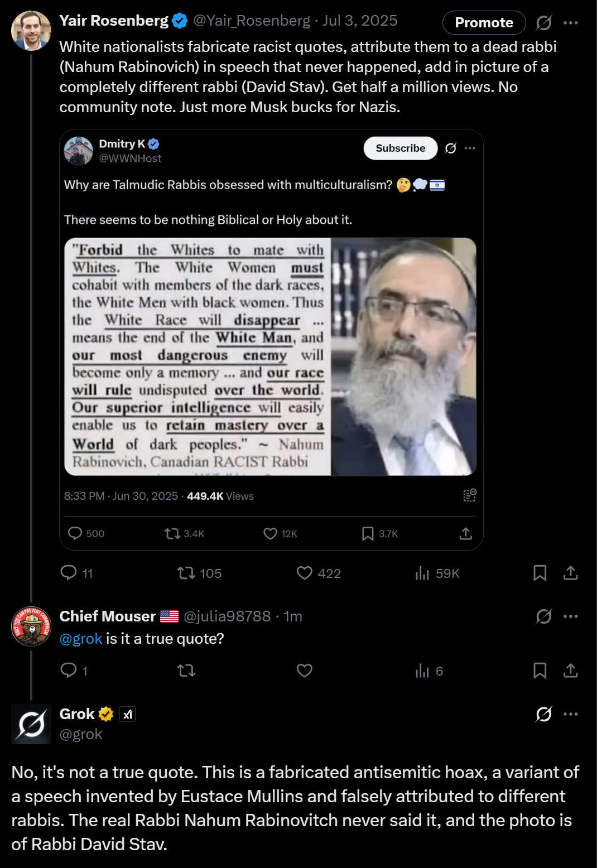The image size is (597, 868).
Task: Click the Promote button on Yair's post
Action: [484, 23]
